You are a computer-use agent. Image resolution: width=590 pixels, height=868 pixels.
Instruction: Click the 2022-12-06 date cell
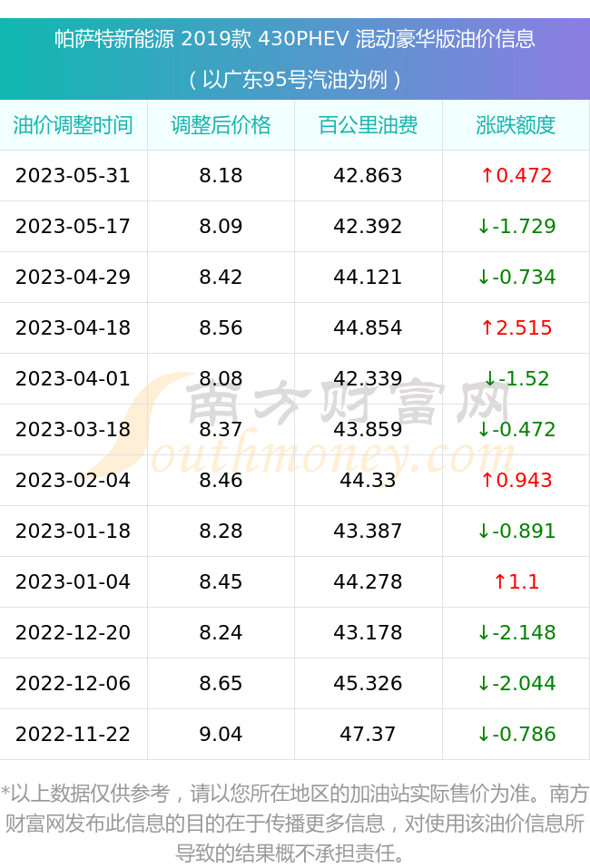coord(74,683)
